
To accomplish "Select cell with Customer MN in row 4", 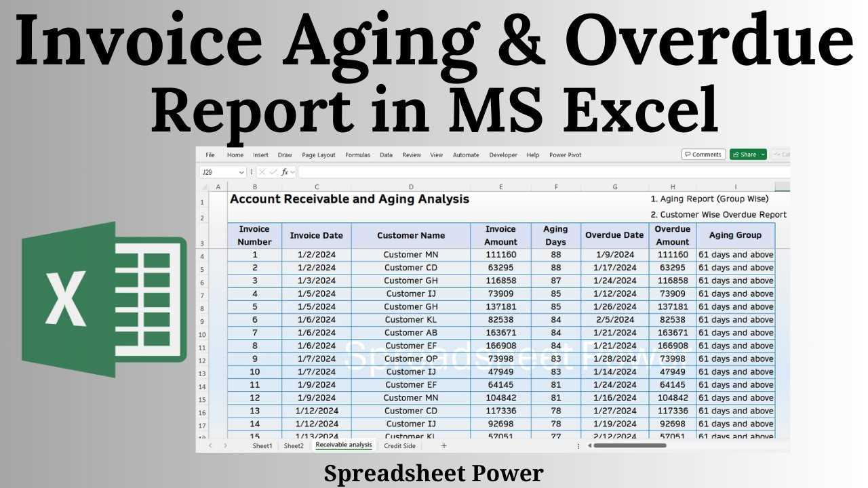I will [411, 255].
